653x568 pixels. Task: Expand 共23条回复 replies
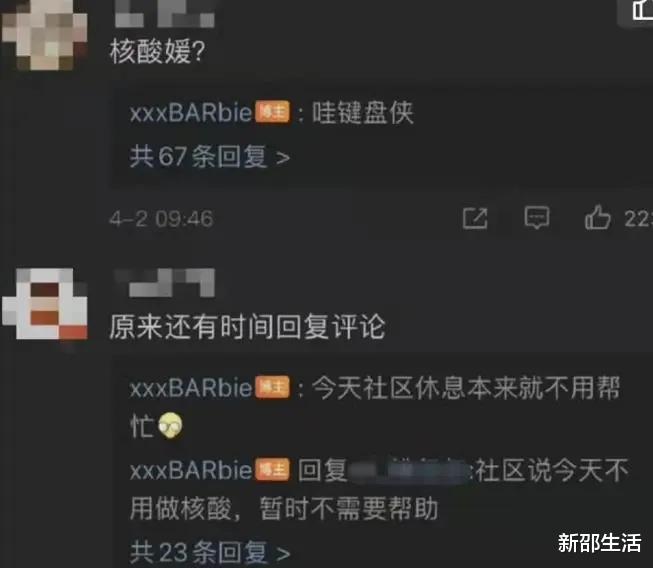pos(210,553)
